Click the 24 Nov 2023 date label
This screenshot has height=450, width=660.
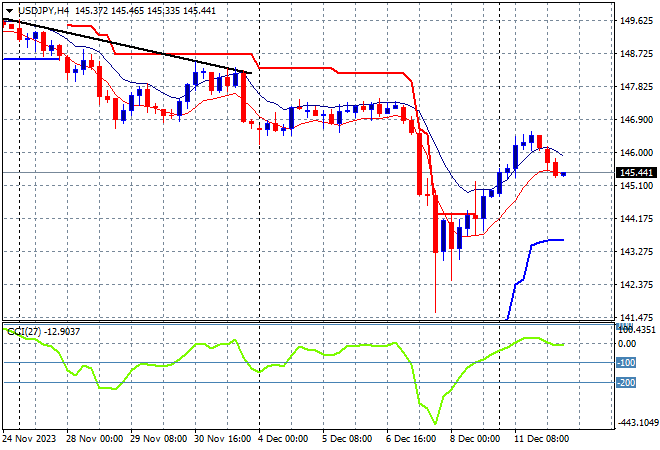pyautogui.click(x=29, y=439)
